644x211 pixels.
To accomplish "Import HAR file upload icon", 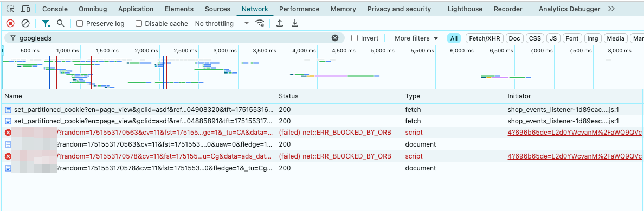I will click(280, 23).
